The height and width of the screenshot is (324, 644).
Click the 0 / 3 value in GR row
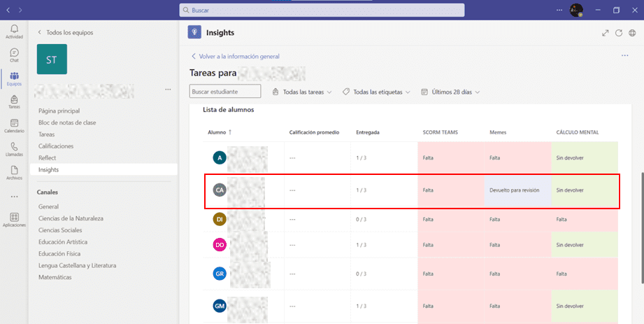pos(361,274)
